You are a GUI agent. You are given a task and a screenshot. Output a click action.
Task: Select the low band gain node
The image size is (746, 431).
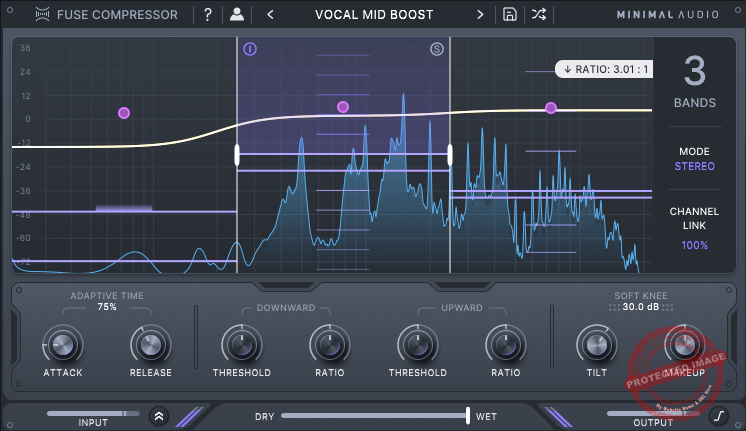[x=124, y=113]
